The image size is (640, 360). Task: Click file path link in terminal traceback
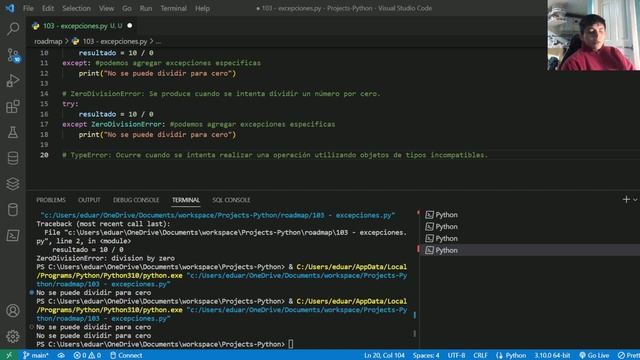pyautogui.click(x=221, y=237)
